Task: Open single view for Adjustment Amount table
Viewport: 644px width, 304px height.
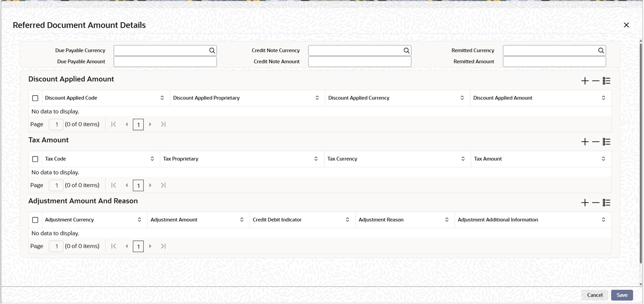Action: 606,203
